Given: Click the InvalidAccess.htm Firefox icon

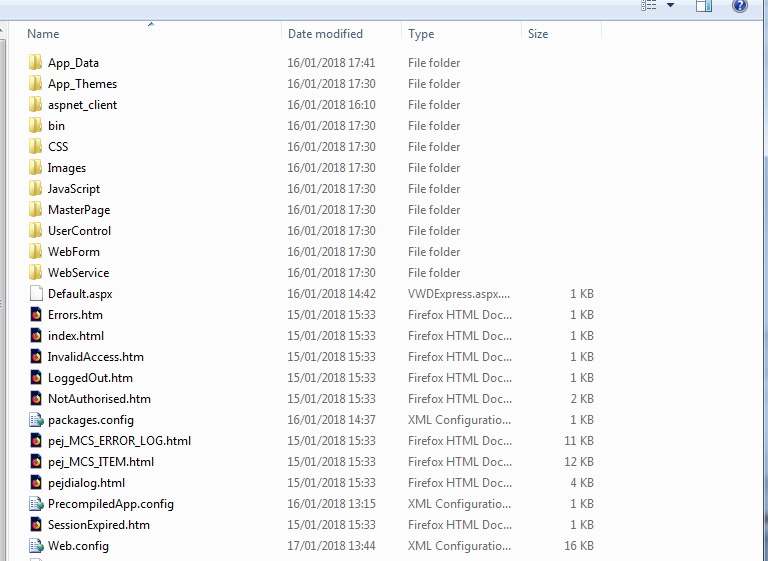Looking at the screenshot, I should tap(36, 357).
